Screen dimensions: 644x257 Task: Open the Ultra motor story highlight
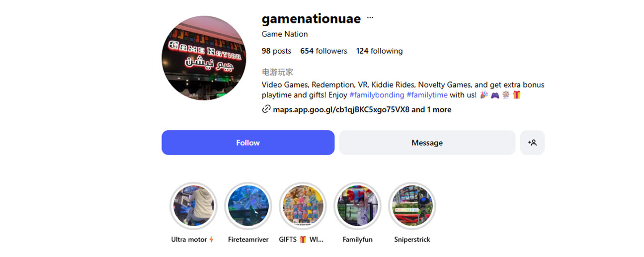pos(193,206)
